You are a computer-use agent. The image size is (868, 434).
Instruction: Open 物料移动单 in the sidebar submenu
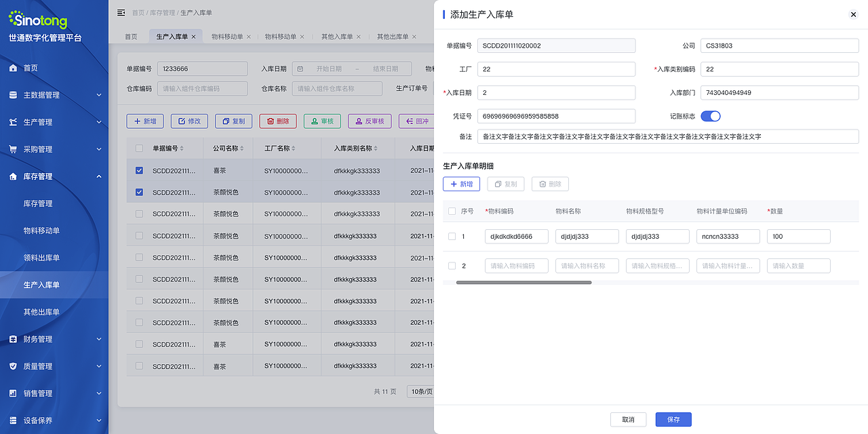click(x=42, y=231)
